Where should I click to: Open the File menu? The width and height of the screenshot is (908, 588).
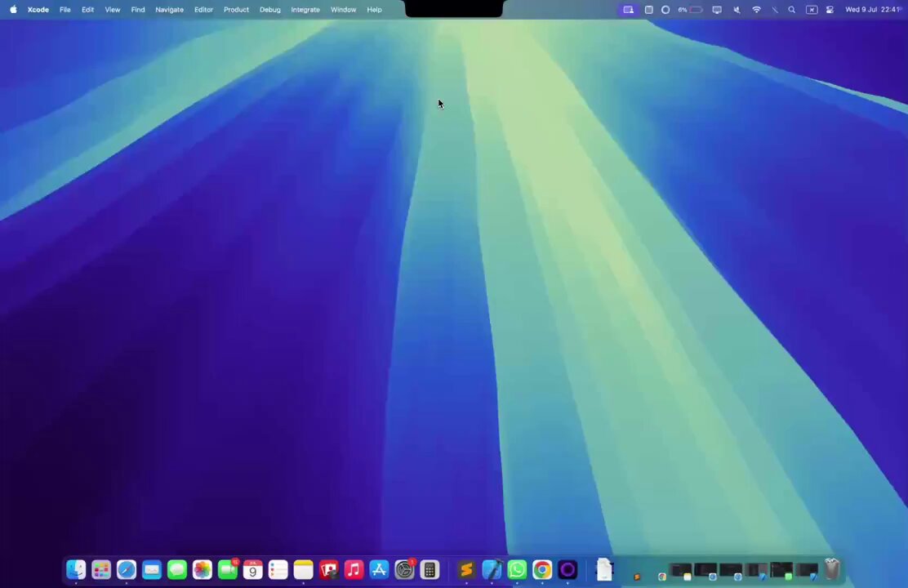pos(65,9)
